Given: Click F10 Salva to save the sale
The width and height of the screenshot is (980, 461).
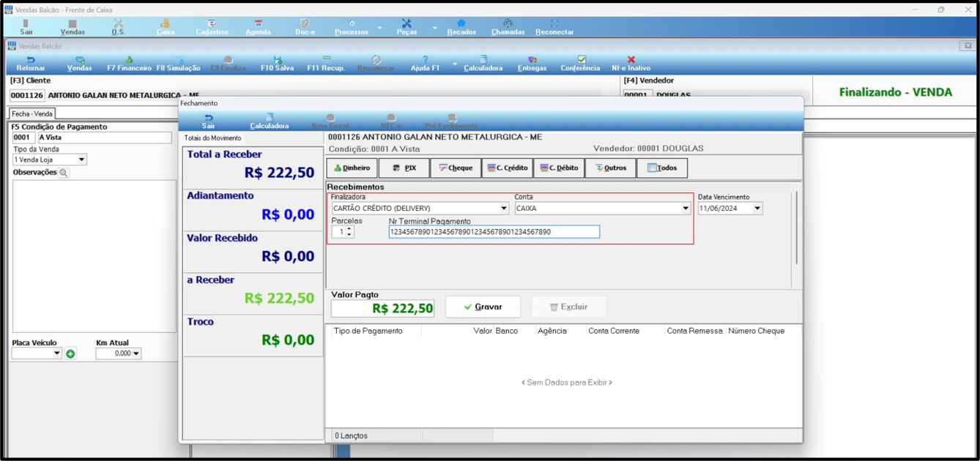Looking at the screenshot, I should coord(278,64).
